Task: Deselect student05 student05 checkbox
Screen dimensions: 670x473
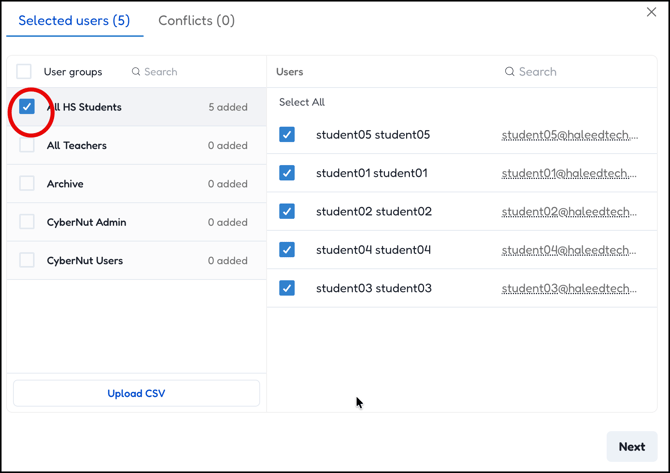Action: coord(287,135)
